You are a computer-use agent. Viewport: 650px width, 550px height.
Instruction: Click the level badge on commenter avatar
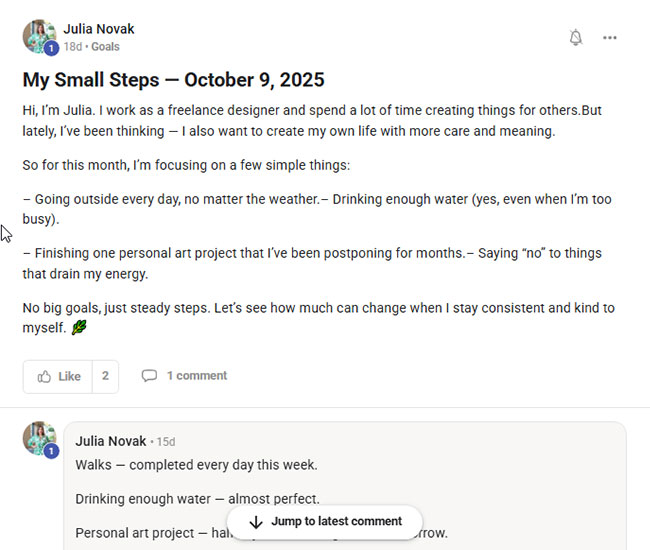click(x=51, y=451)
